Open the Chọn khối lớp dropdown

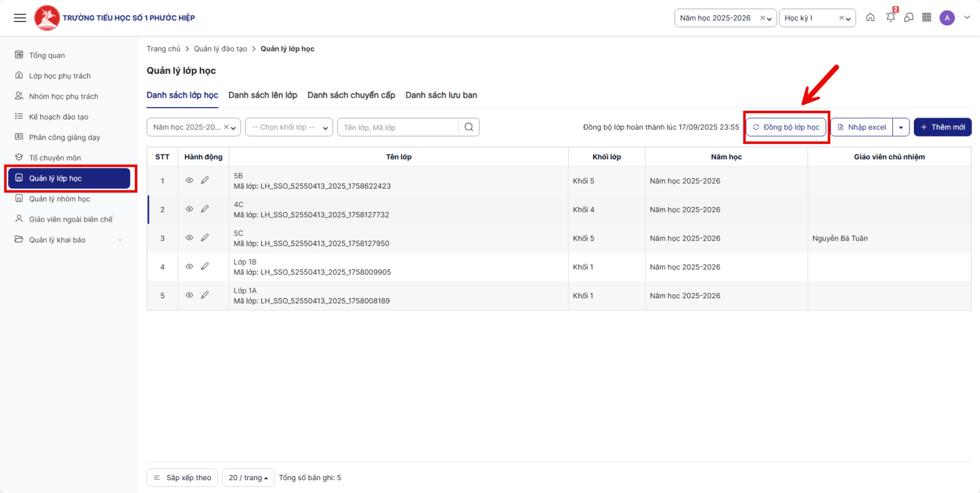pos(288,127)
